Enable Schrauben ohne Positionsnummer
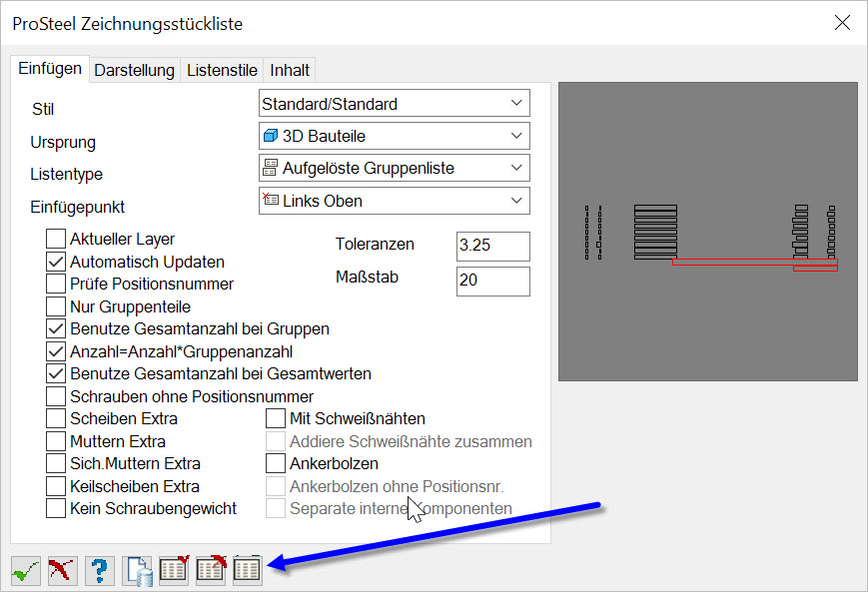The height and width of the screenshot is (592, 868). click(56, 396)
